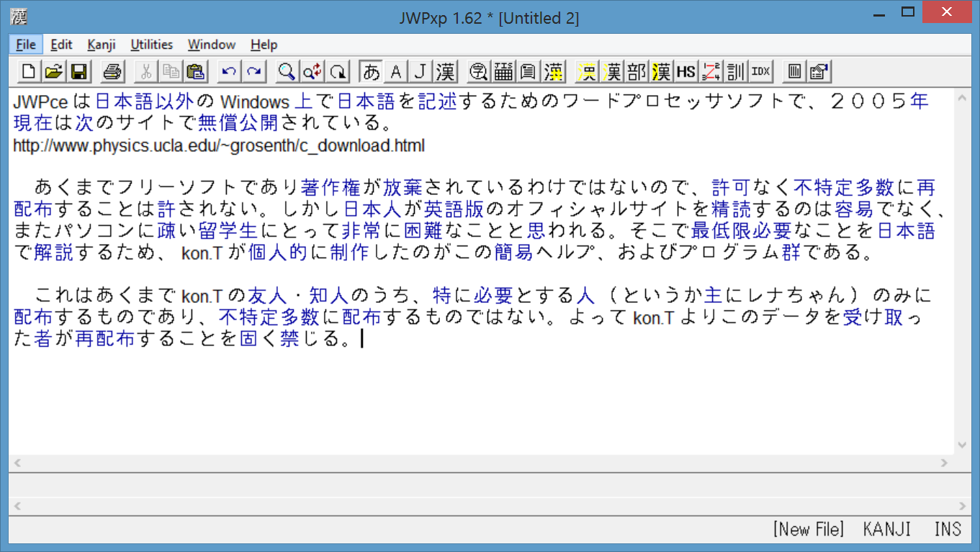Viewport: 980px width, 552px height.
Task: Open the Help menu
Action: point(264,45)
